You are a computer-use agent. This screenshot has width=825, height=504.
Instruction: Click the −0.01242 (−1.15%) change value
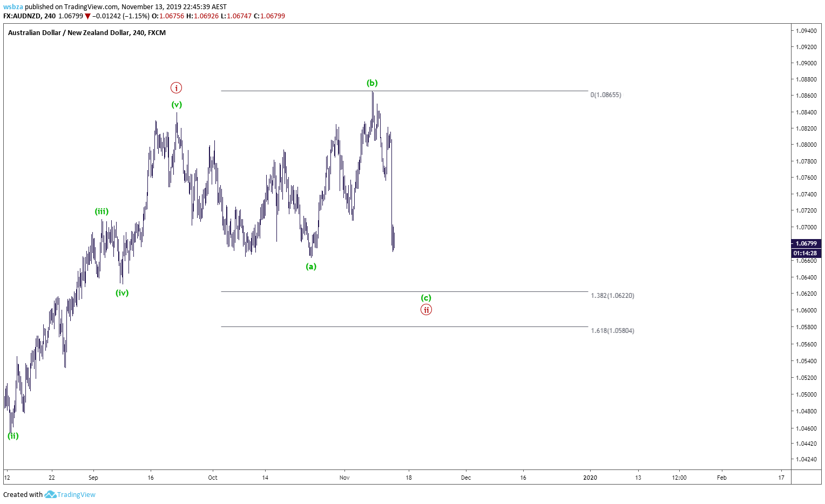pos(121,16)
